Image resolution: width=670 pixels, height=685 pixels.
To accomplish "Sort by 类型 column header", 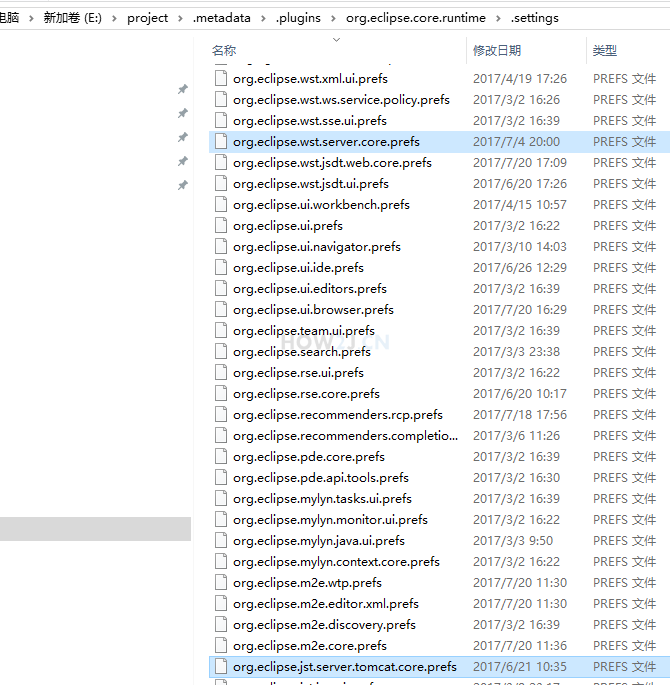I will [x=605, y=51].
